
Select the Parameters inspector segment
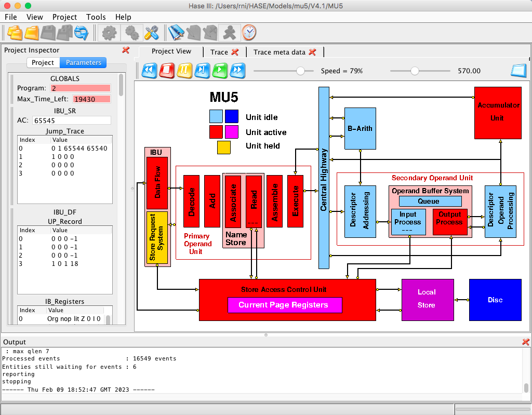pyautogui.click(x=83, y=62)
